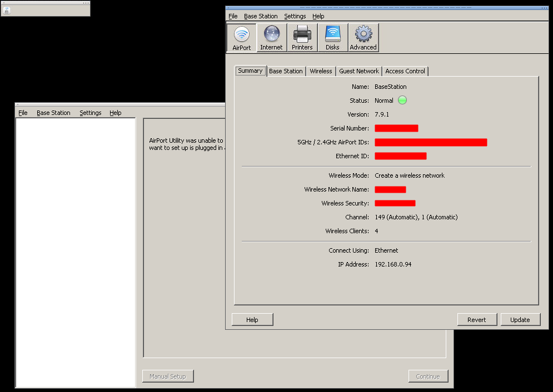Click the green Normal status indicator
Image resolution: width=553 pixels, height=392 pixels.
[x=402, y=100]
